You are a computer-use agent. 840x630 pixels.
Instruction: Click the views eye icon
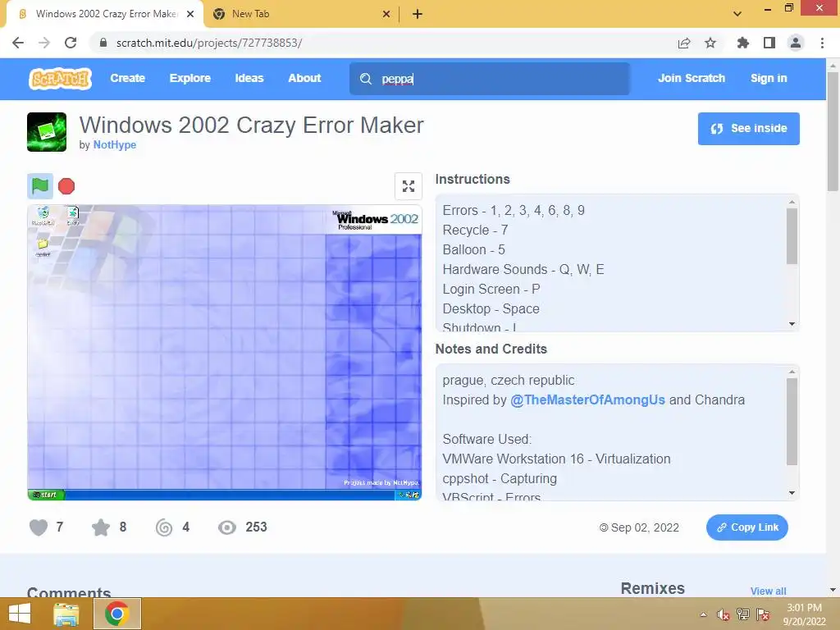pos(227,527)
